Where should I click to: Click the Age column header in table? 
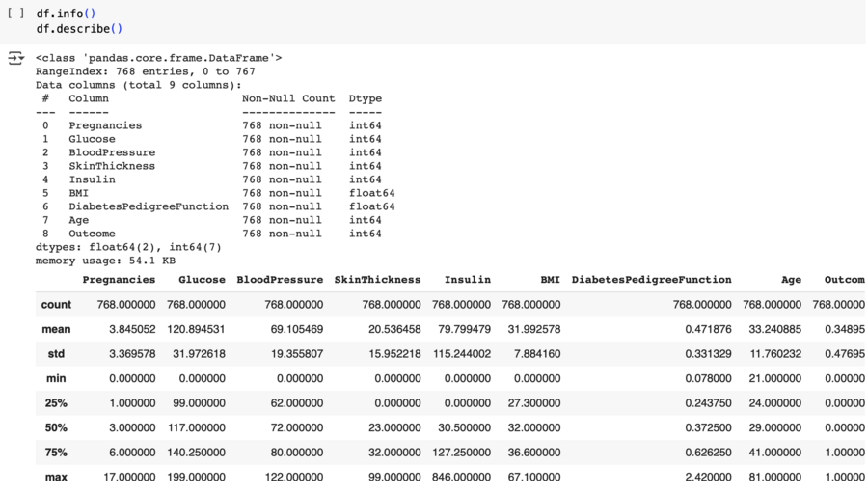[x=791, y=280]
